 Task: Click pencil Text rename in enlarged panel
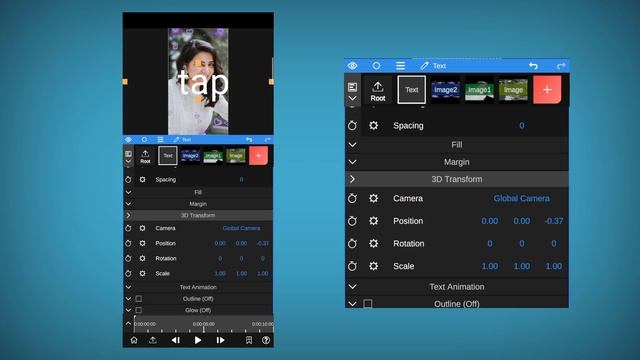(433, 66)
